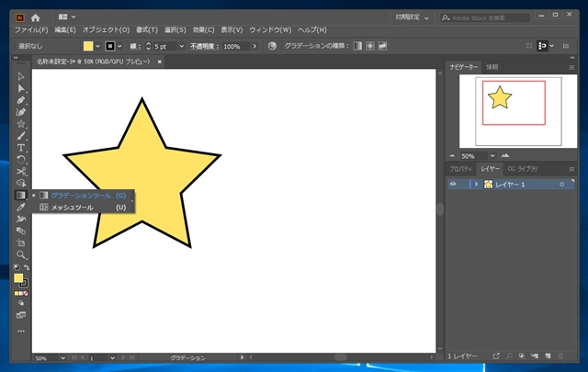Image resolution: width=588 pixels, height=372 pixels.
Task: Select the Symbol Sprayer tool
Action: click(x=21, y=219)
